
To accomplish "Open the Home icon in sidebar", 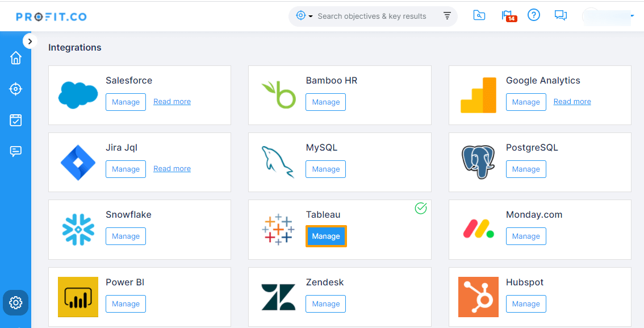I will (x=15, y=58).
